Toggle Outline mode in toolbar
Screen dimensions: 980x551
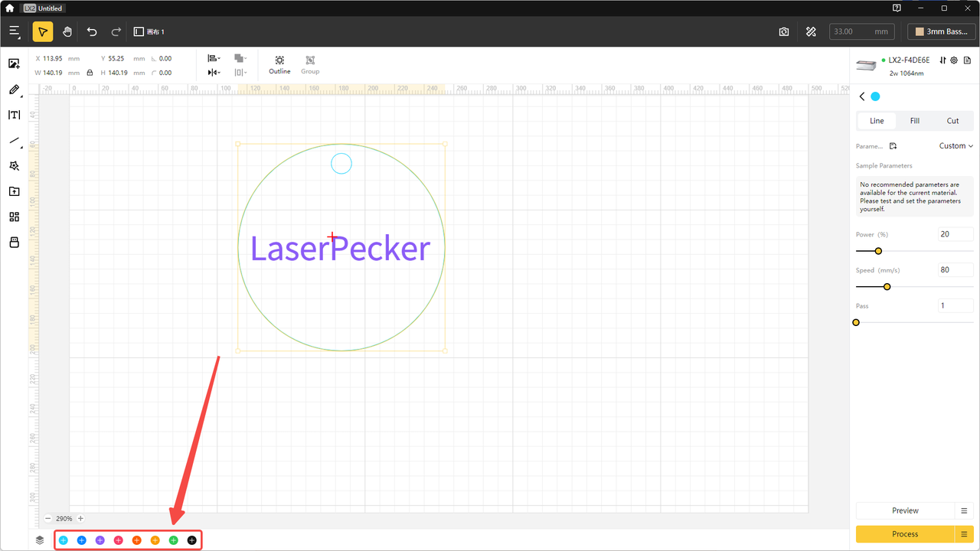click(x=279, y=64)
